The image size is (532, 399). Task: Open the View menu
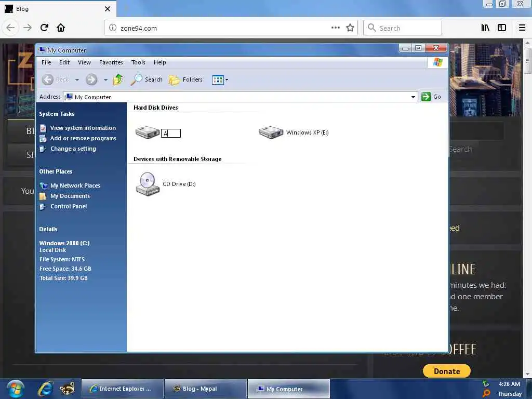tap(84, 62)
